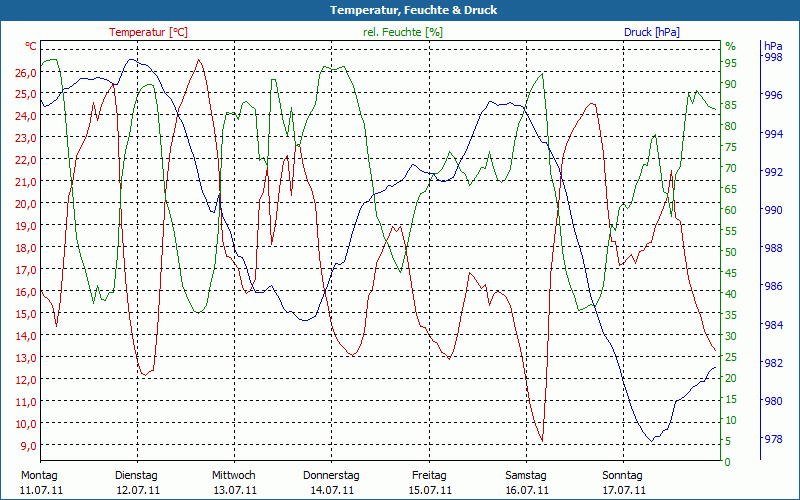Click the '22,0' temperature axis value
Screen dimensions: 800x500
[x=26, y=160]
